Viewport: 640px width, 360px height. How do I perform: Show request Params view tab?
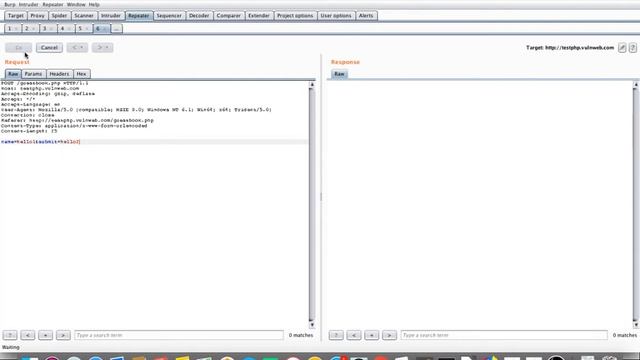(x=33, y=74)
